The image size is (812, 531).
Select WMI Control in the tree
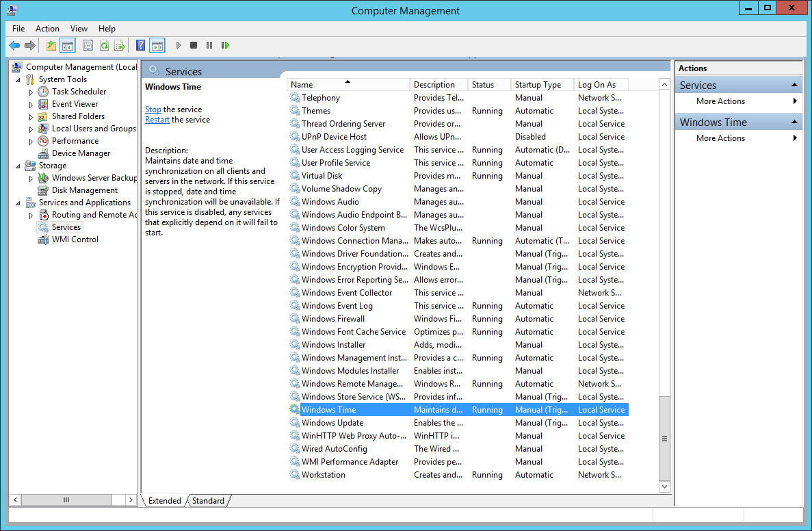click(75, 239)
